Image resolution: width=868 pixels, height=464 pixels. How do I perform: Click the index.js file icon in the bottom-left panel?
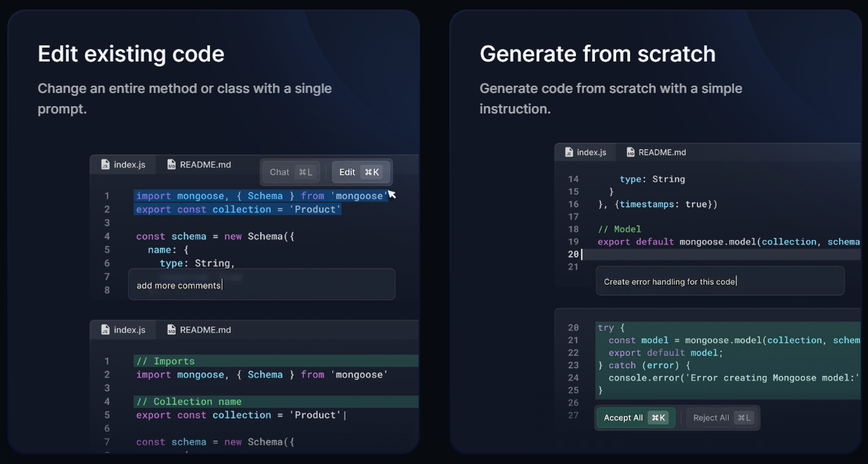pos(104,329)
